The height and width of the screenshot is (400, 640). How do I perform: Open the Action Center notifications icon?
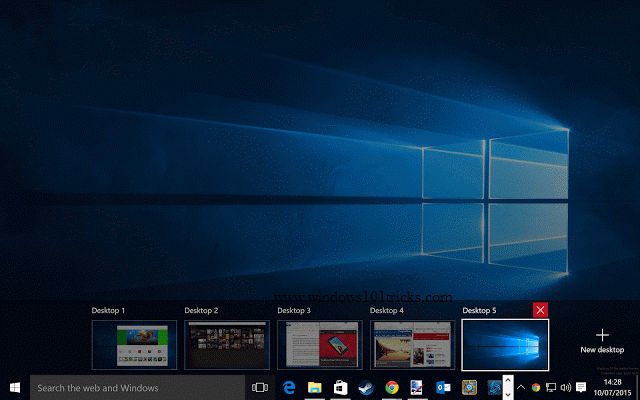581,387
